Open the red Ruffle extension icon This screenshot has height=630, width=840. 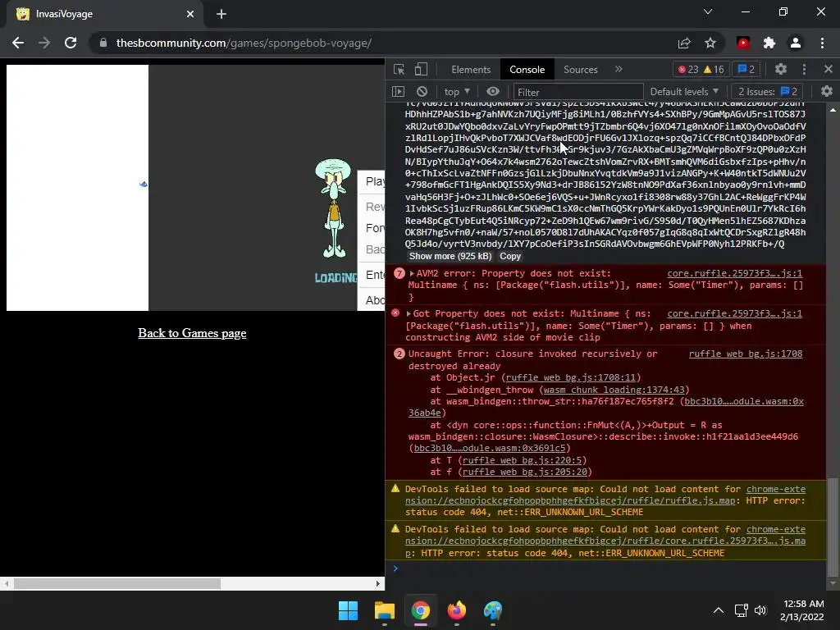click(x=743, y=43)
